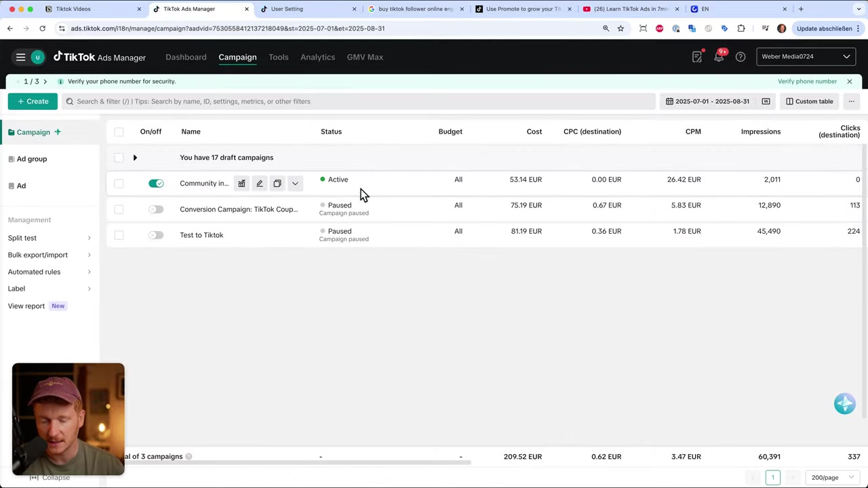Screen dimensions: 868x488
Task: Tick the Conversion Campaign row checkbox
Action: [x=119, y=209]
